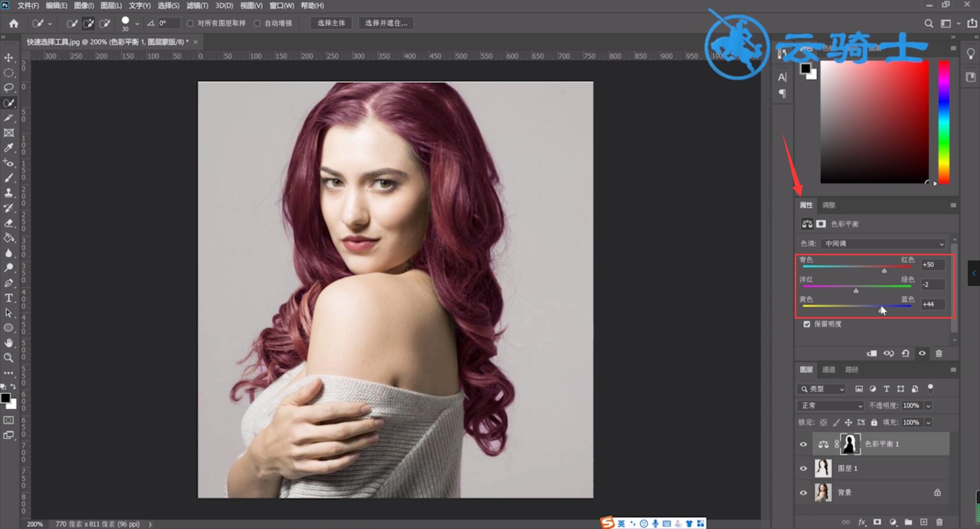Select the Move tool
The image size is (980, 529).
tap(9, 58)
